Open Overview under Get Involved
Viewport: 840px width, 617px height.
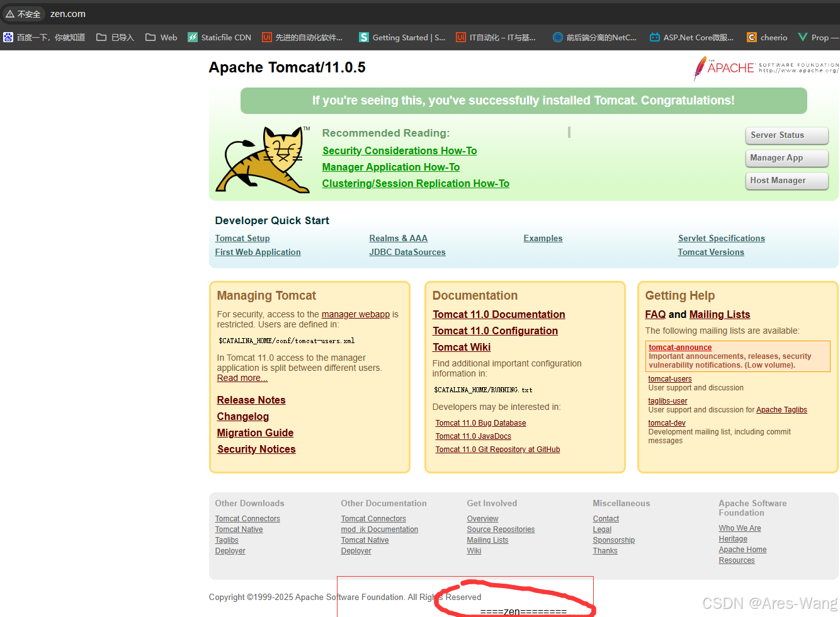coord(482,519)
